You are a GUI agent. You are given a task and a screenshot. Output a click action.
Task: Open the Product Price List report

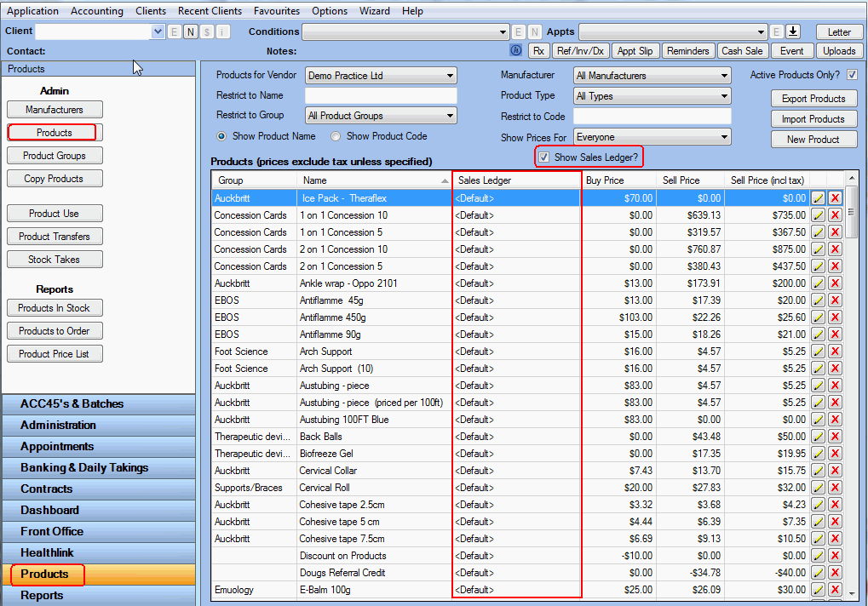[x=55, y=354]
